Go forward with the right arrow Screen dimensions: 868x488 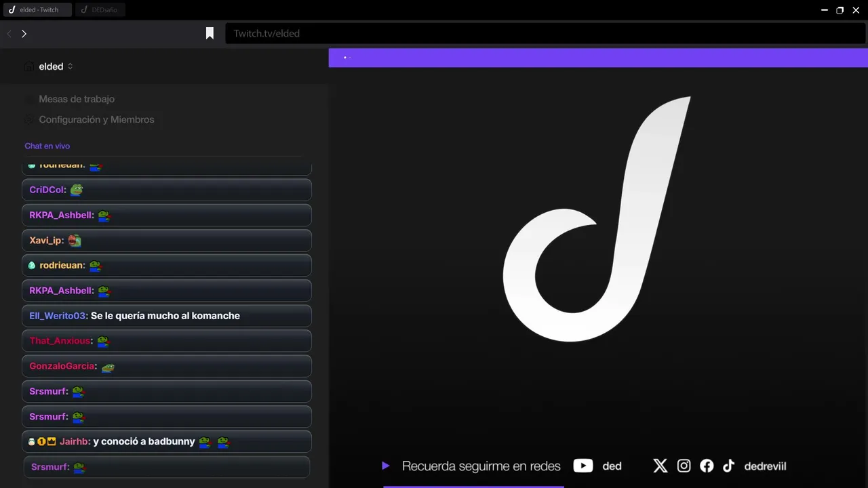tap(24, 33)
